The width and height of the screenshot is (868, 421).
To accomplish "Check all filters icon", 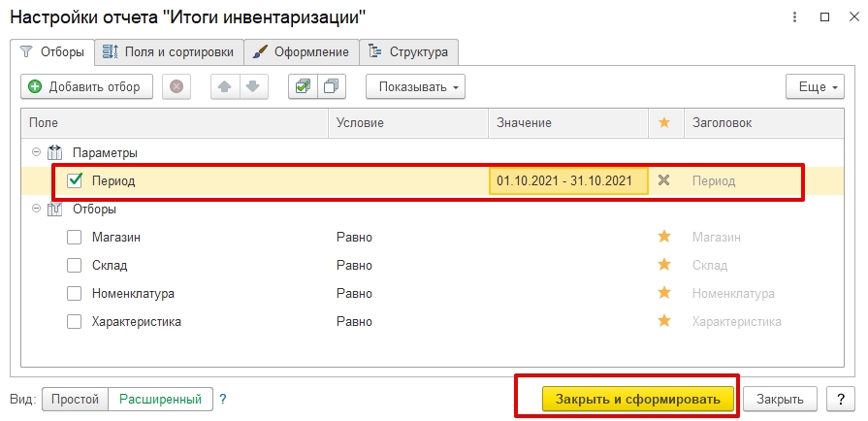I will point(303,87).
